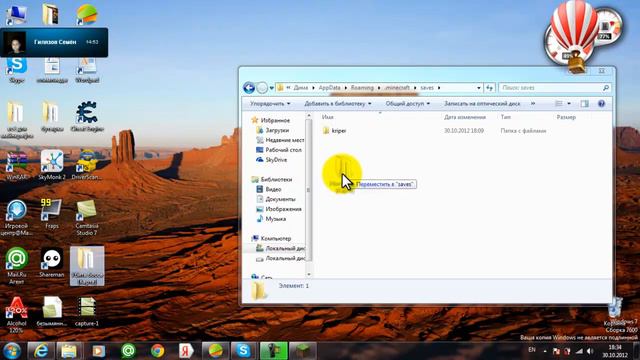Image resolution: width=640 pixels, height=360 pixels.
Task: Select the Игровой центр Mail.Ru desktop icon
Action: click(17, 217)
